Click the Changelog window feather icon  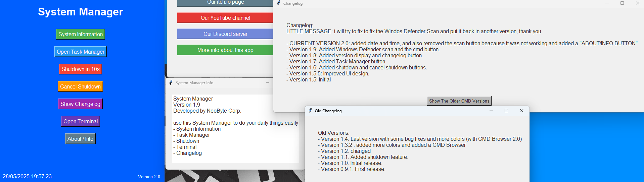tap(278, 3)
